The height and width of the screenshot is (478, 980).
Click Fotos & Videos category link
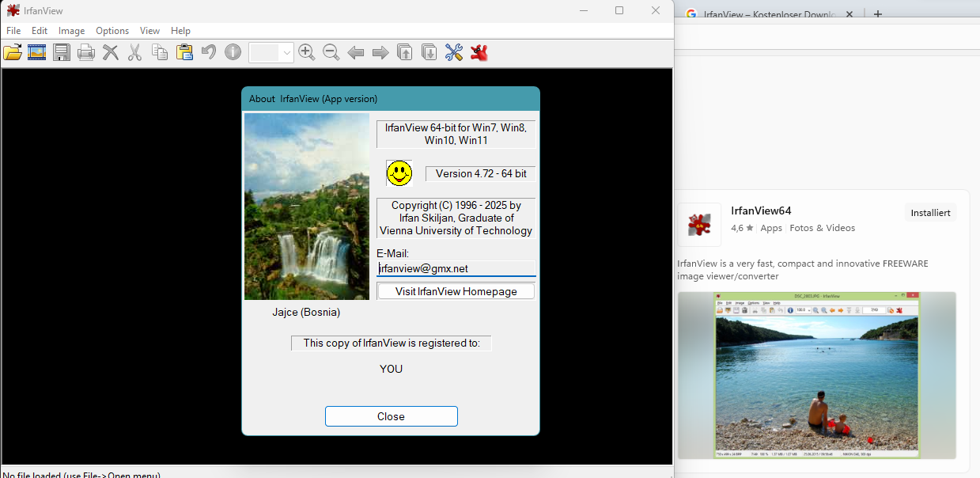tap(822, 228)
